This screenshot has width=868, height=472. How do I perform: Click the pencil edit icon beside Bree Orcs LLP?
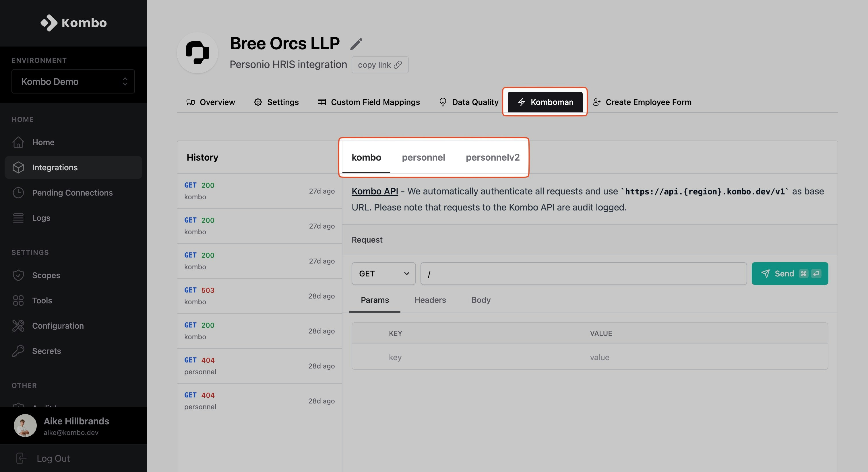(x=356, y=44)
